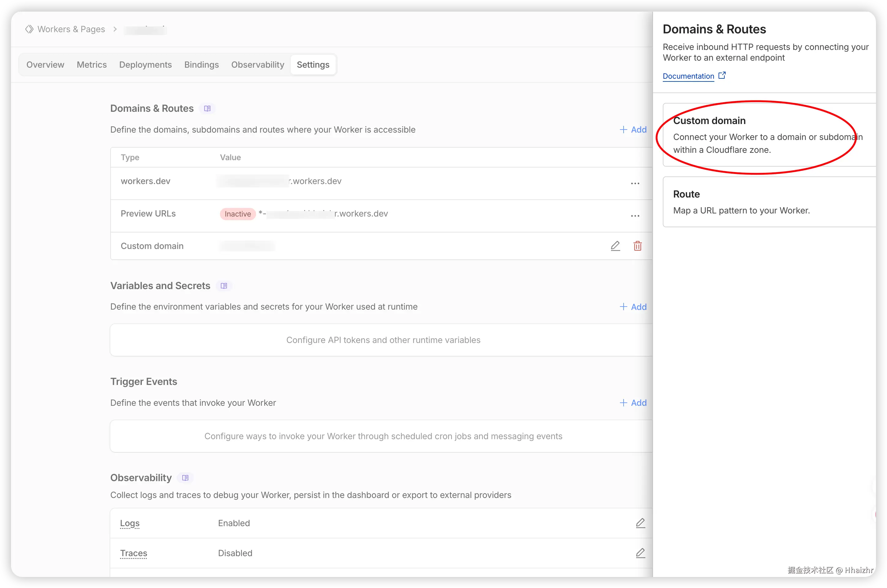Image resolution: width=887 pixels, height=588 pixels.
Task: Open the Preview URLs row three-dot menu
Action: [x=635, y=216]
